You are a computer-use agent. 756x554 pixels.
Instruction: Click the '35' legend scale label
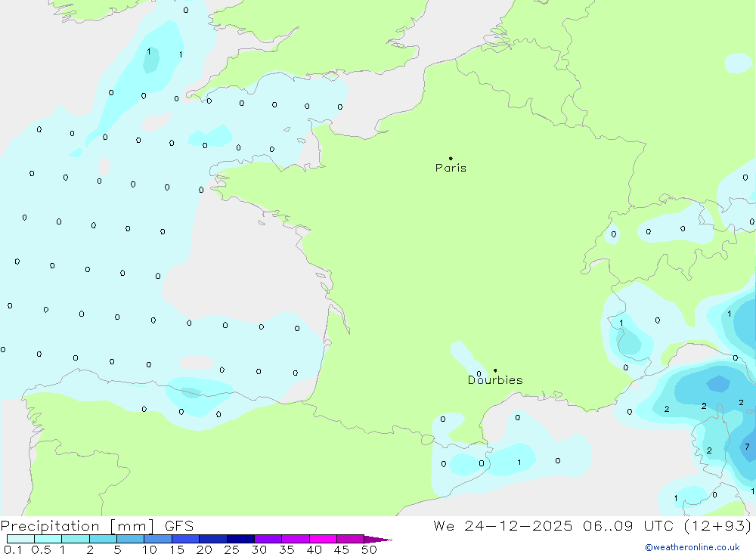pyautogui.click(x=287, y=549)
